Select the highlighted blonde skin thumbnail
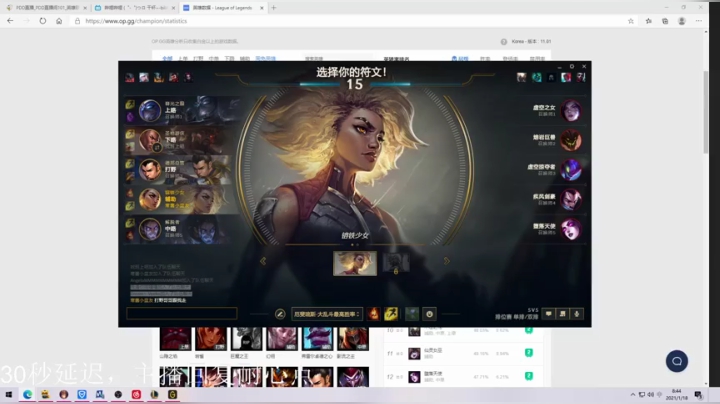 click(x=355, y=263)
